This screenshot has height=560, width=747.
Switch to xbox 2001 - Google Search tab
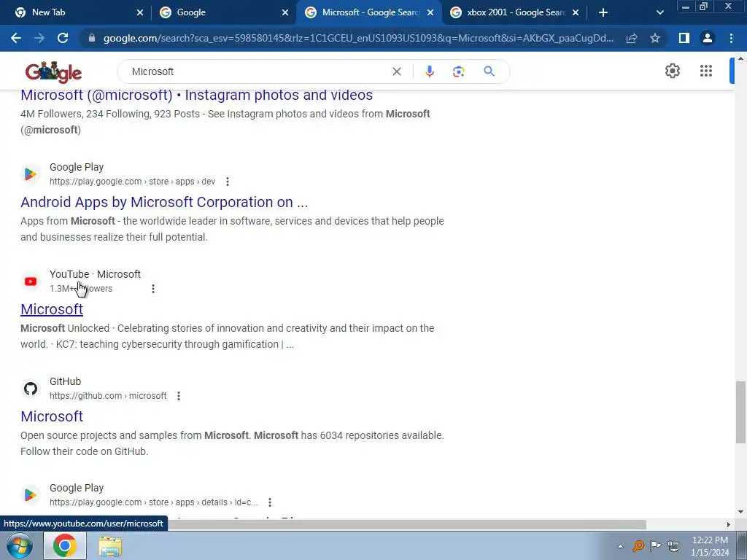pyautogui.click(x=514, y=12)
